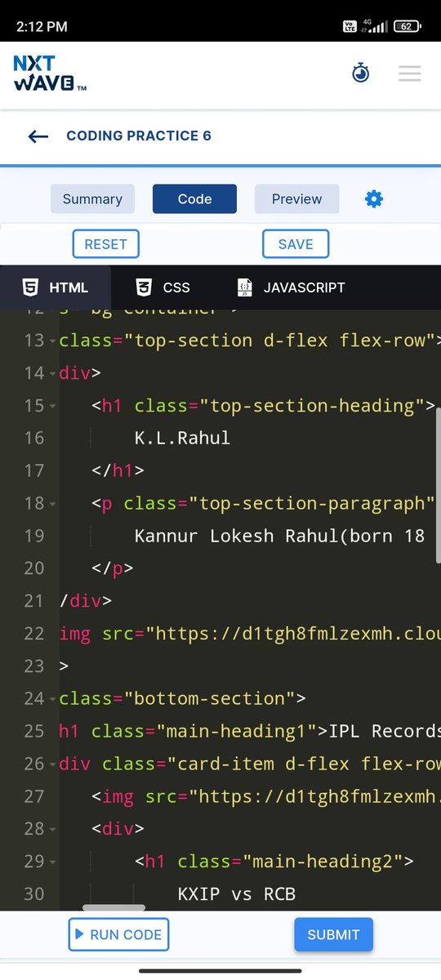This screenshot has width=441, height=980.
Task: Select the JAVASCRIPT editor tab
Action: click(x=291, y=287)
